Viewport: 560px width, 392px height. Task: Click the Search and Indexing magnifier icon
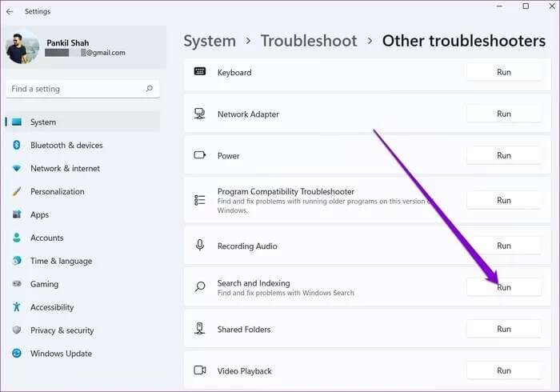coord(200,286)
